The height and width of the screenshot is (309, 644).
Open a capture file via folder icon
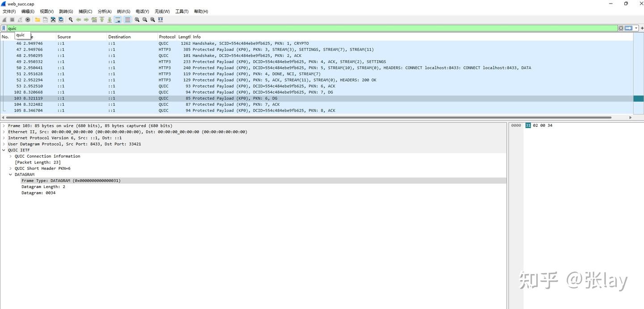tap(38, 20)
